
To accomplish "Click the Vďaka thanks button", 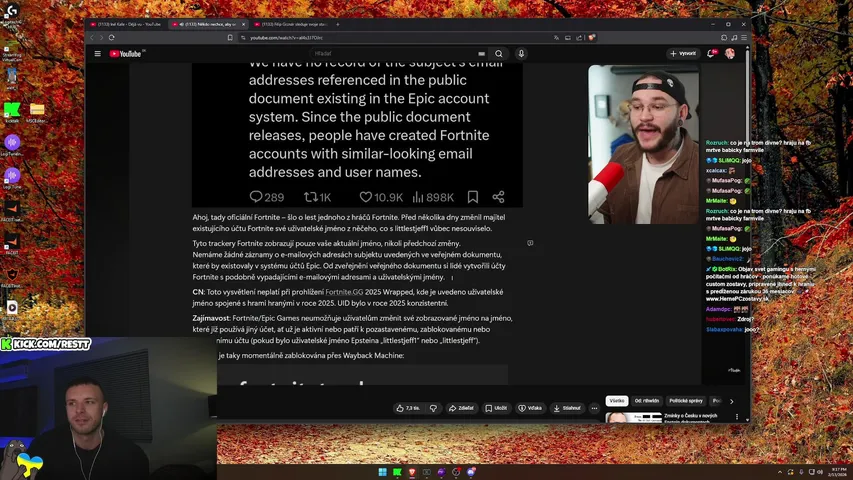I will point(530,408).
